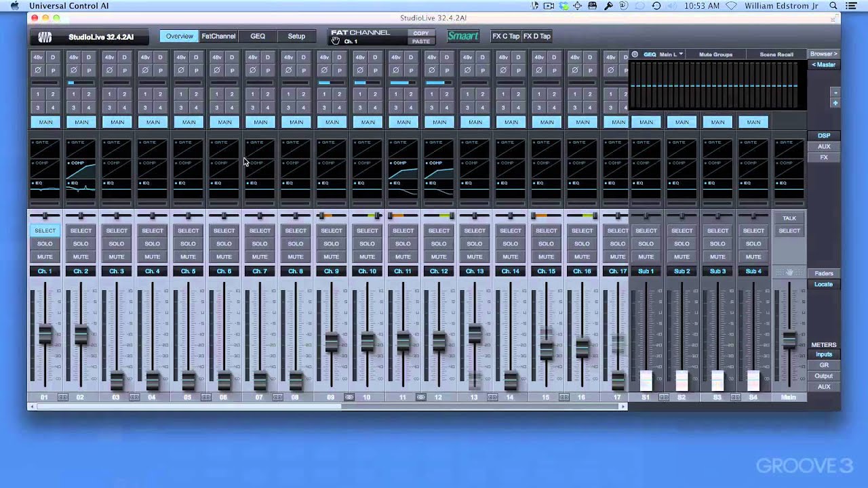Click the FX C Tap button
This screenshot has width=868, height=488.
506,36
